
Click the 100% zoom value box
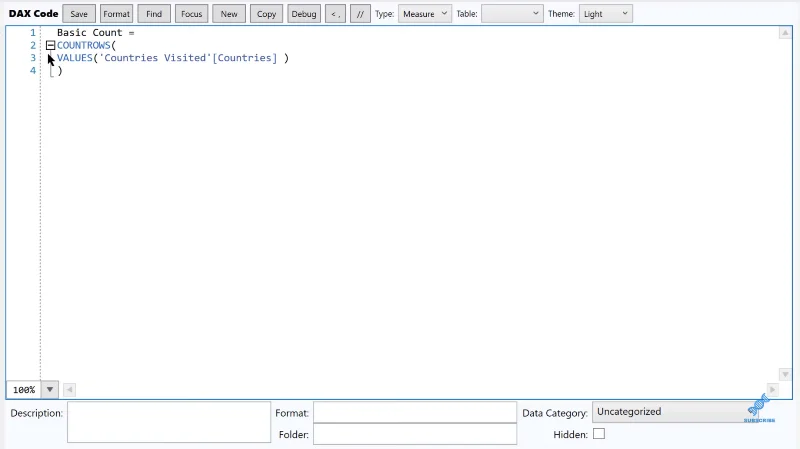24,390
